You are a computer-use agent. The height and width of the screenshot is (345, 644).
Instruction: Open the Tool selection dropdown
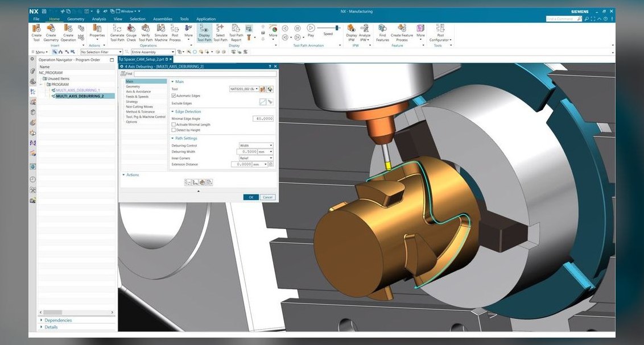coord(244,89)
